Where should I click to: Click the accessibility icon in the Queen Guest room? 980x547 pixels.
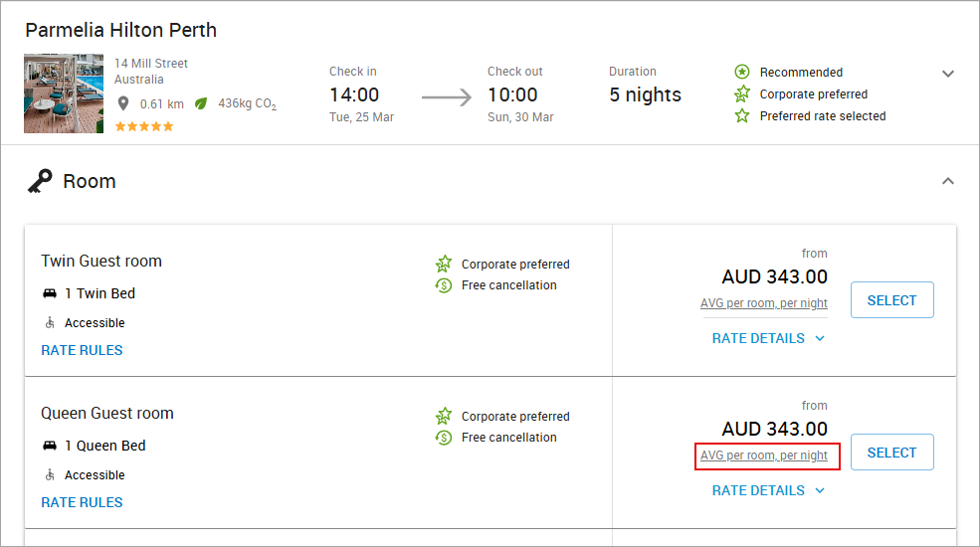point(50,475)
